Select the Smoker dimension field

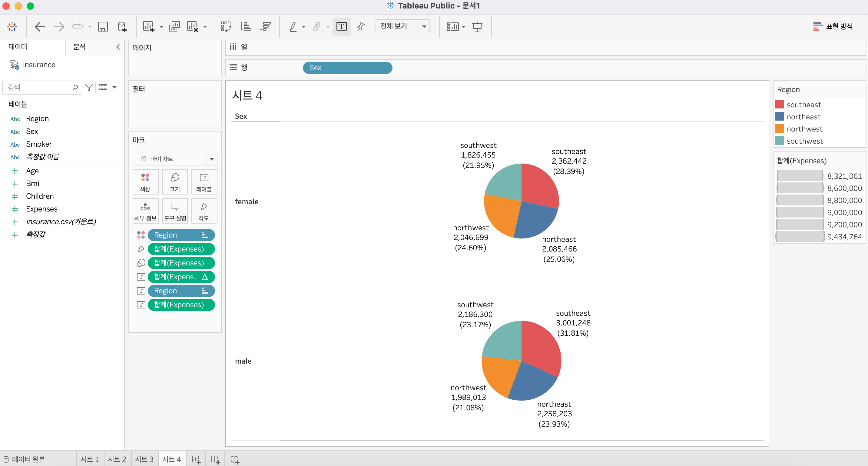point(39,144)
